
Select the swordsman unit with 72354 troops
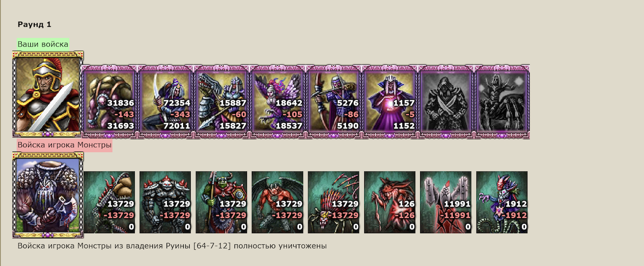pos(166,101)
